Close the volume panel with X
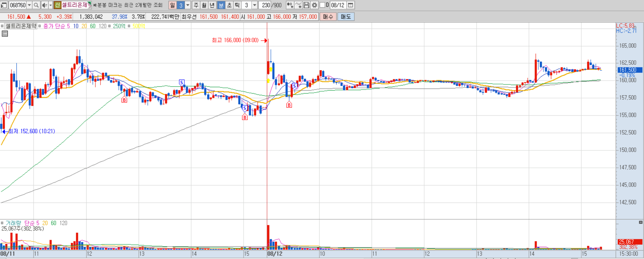Screen dimensions: 644x259 (x=641, y=222)
